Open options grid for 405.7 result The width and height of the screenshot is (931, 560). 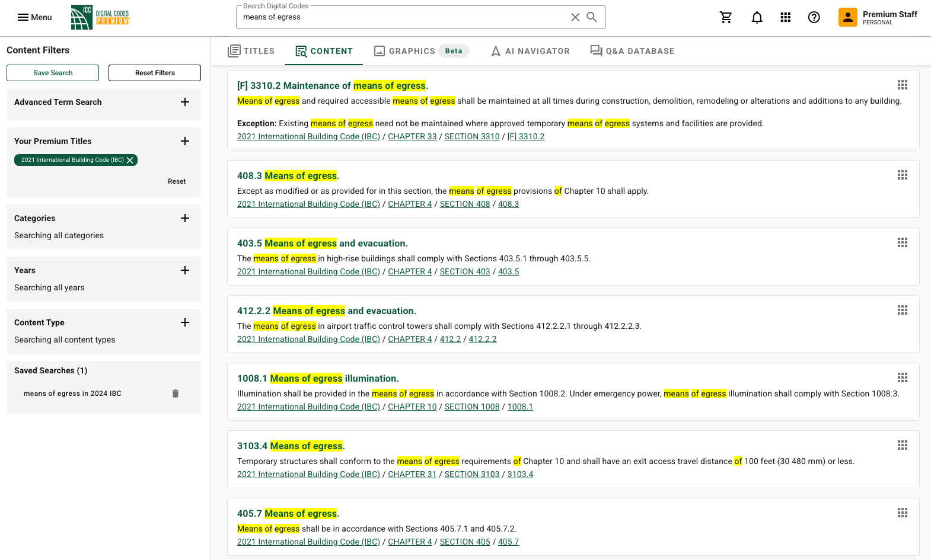pos(903,513)
